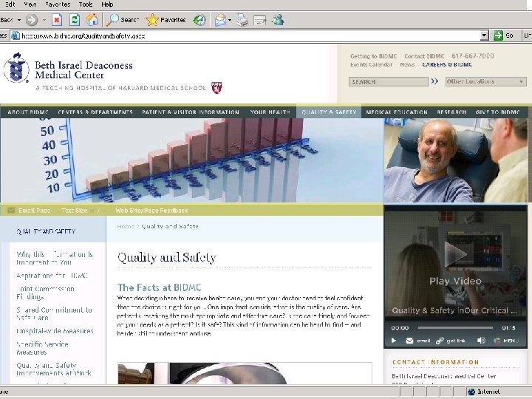
Task: Select the About BIDMC nav tab
Action: tap(28, 112)
